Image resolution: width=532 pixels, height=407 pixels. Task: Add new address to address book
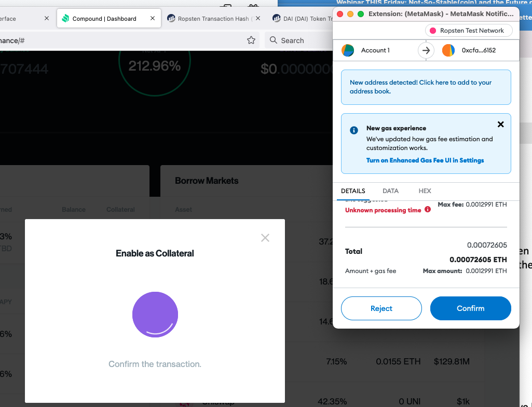[426, 87]
